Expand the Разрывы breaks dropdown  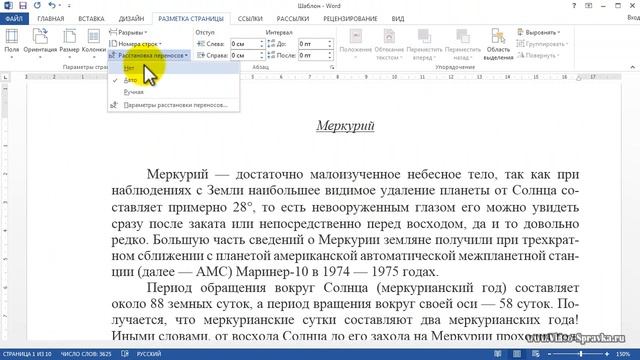[128, 32]
